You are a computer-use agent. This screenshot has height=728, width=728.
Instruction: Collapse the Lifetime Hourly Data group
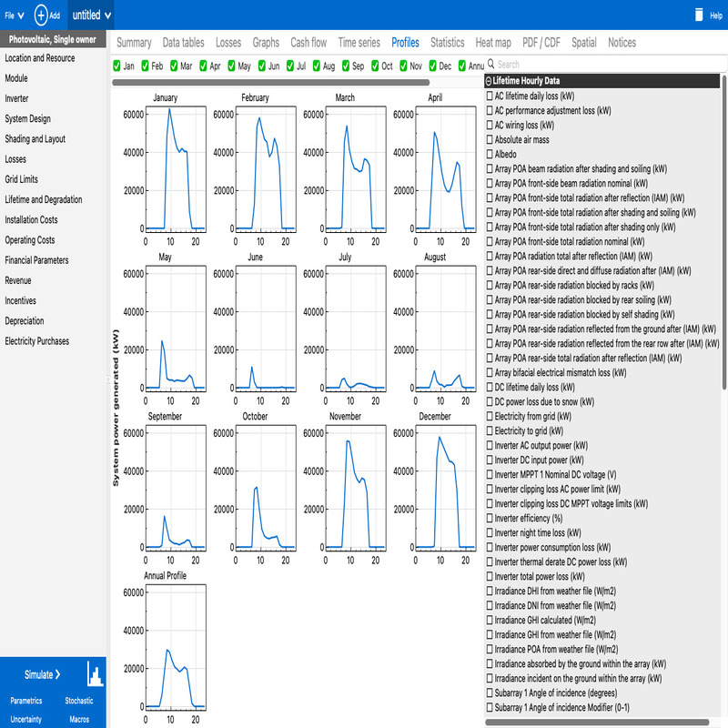[489, 81]
